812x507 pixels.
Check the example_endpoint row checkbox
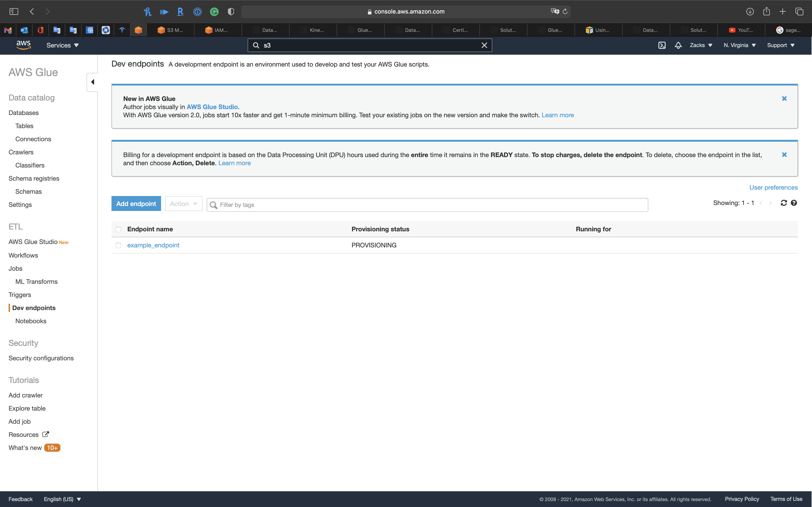[x=118, y=245]
